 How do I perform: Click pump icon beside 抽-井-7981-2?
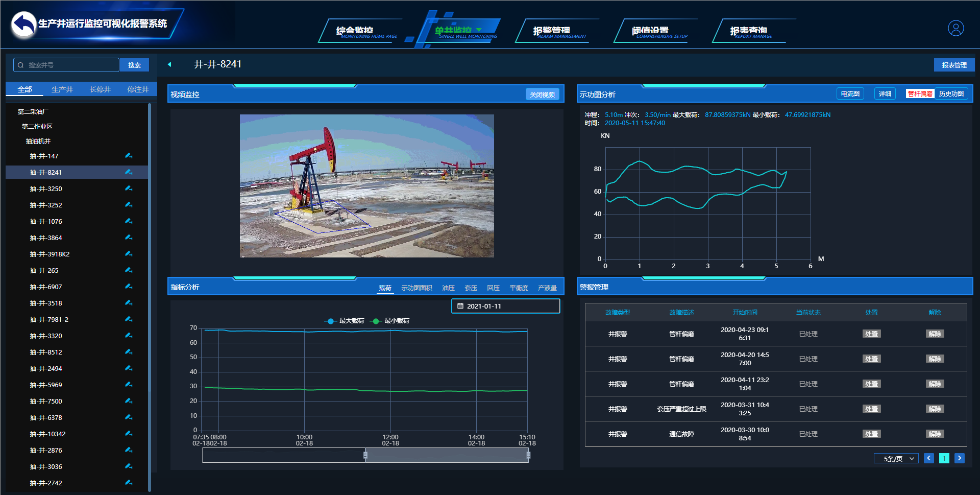pos(129,319)
